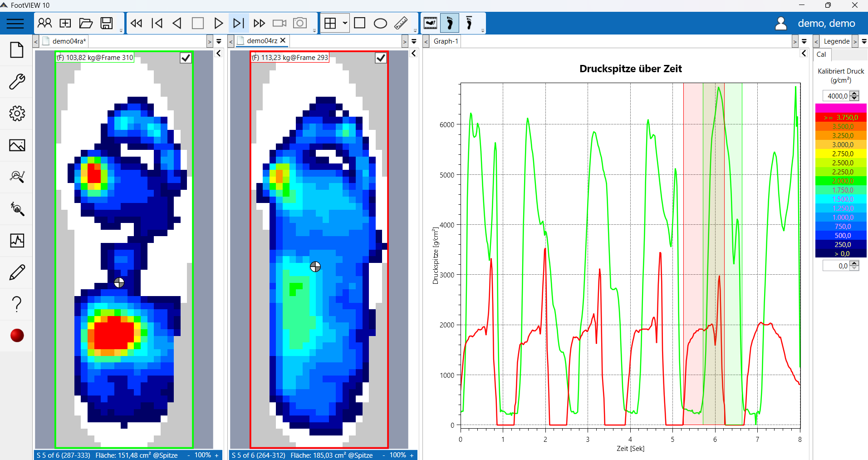Click the open file folder icon
868x460 pixels.
point(86,23)
